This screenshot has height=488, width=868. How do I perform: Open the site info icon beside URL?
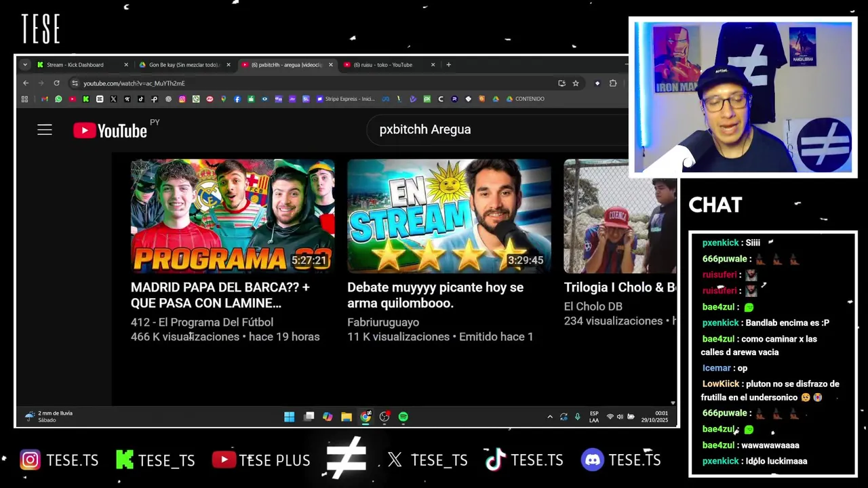[75, 83]
